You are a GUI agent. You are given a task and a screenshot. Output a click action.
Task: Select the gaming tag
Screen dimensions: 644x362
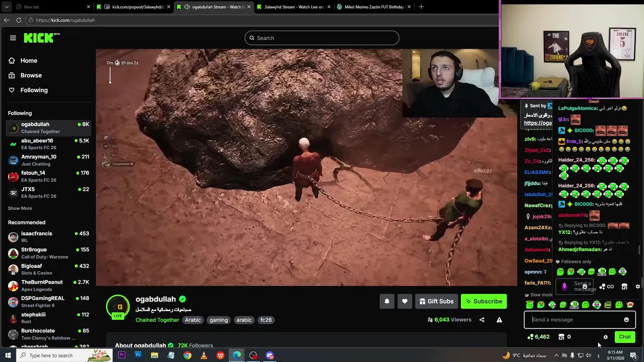pos(218,320)
